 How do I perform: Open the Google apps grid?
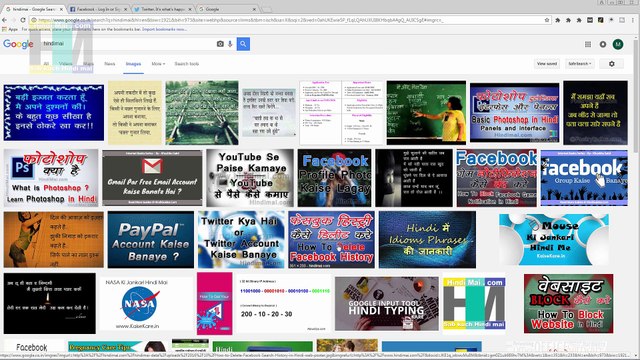588,44
